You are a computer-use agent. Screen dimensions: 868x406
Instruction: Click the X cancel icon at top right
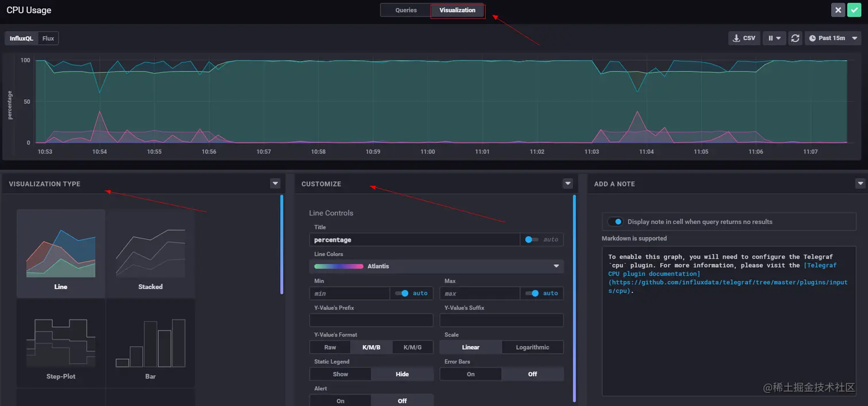[839, 10]
